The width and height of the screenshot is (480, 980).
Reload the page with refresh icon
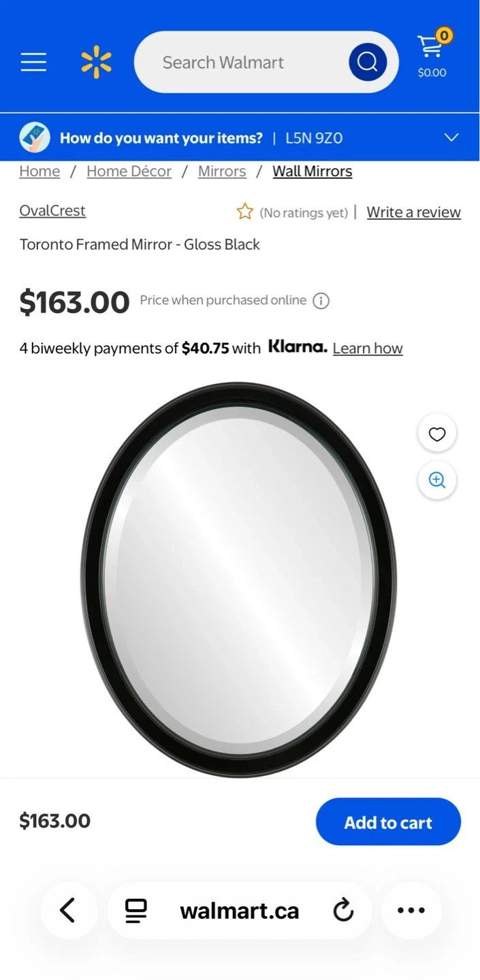coord(344,911)
